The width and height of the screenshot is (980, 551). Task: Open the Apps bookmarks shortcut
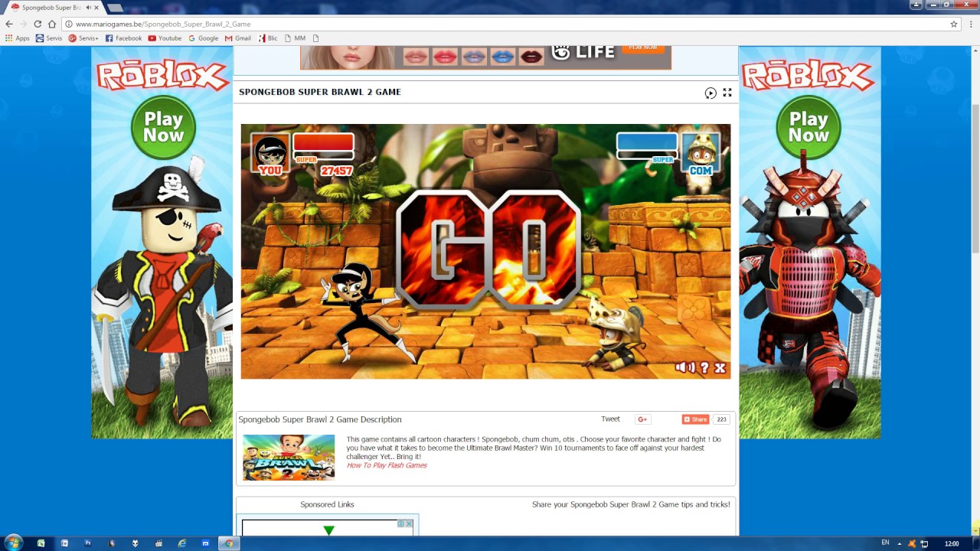[17, 38]
